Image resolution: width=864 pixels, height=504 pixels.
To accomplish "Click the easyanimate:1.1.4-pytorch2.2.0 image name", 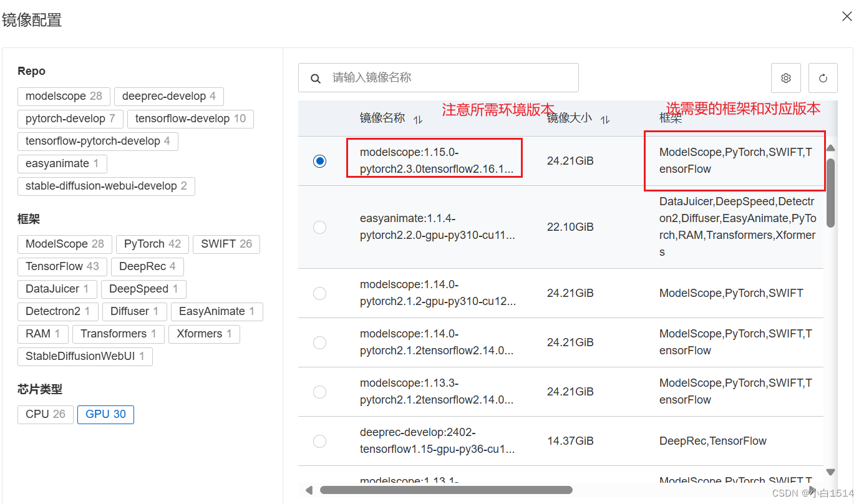I will point(437,227).
